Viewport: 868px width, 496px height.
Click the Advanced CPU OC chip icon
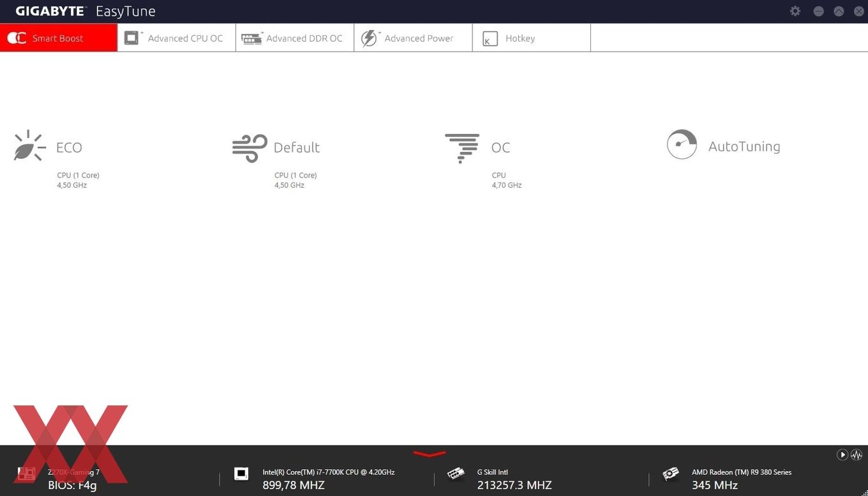tap(132, 38)
